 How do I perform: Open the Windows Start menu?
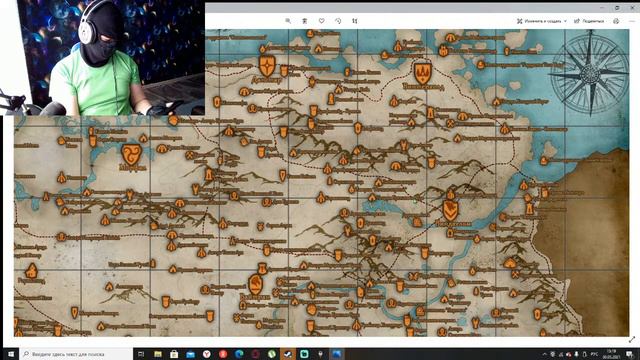[x=10, y=354]
